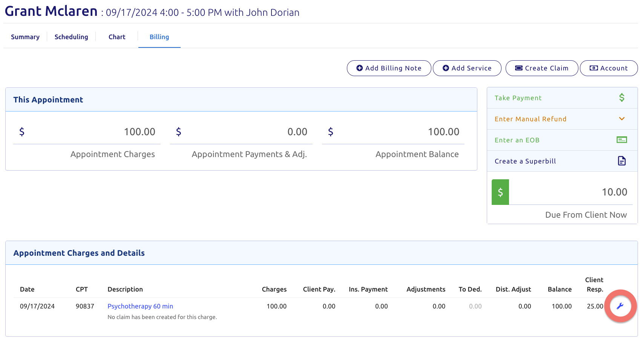Expand the Enter Manual Refund chevron
The height and width of the screenshot is (342, 644).
pos(622,119)
